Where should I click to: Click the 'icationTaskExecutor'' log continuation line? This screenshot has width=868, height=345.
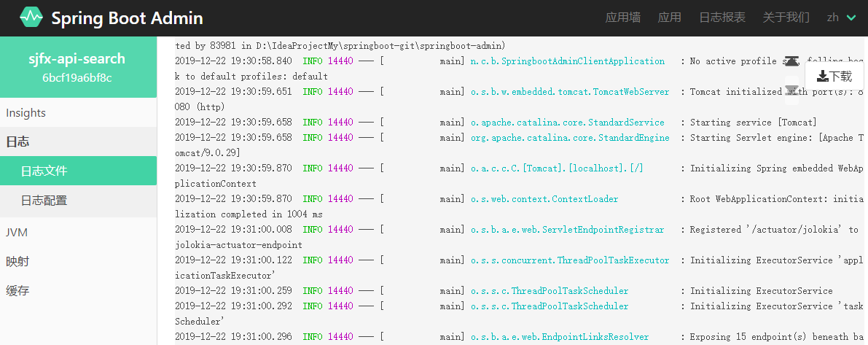[x=225, y=275]
